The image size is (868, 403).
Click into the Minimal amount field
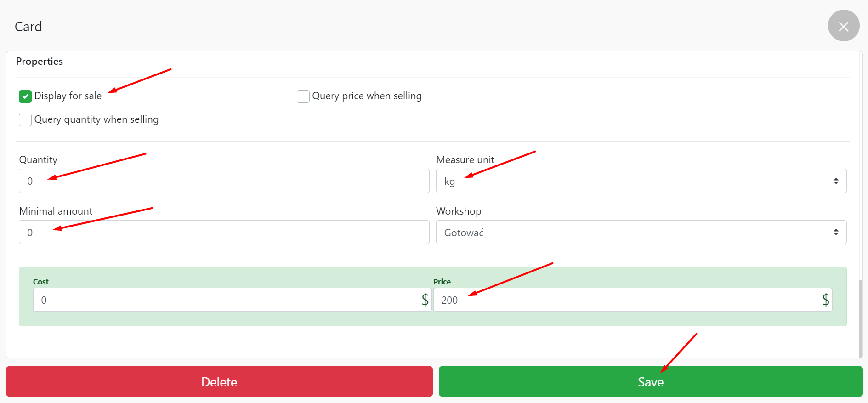pyautogui.click(x=224, y=233)
